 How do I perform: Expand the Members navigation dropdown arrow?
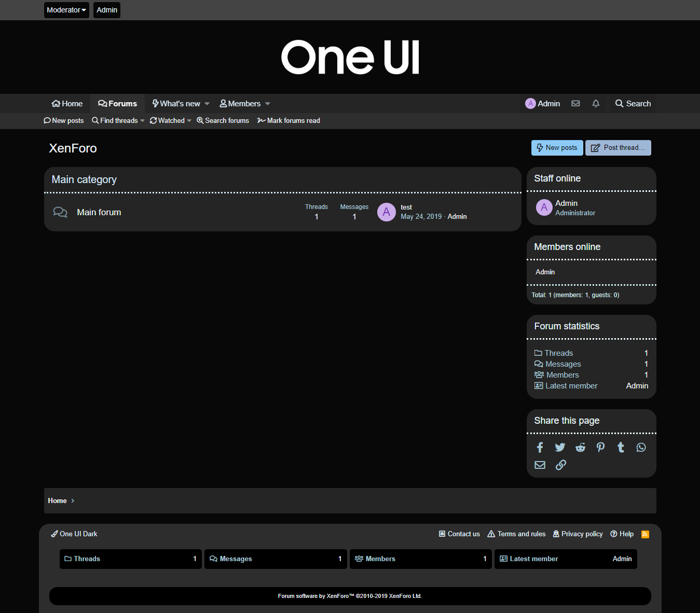(x=268, y=104)
